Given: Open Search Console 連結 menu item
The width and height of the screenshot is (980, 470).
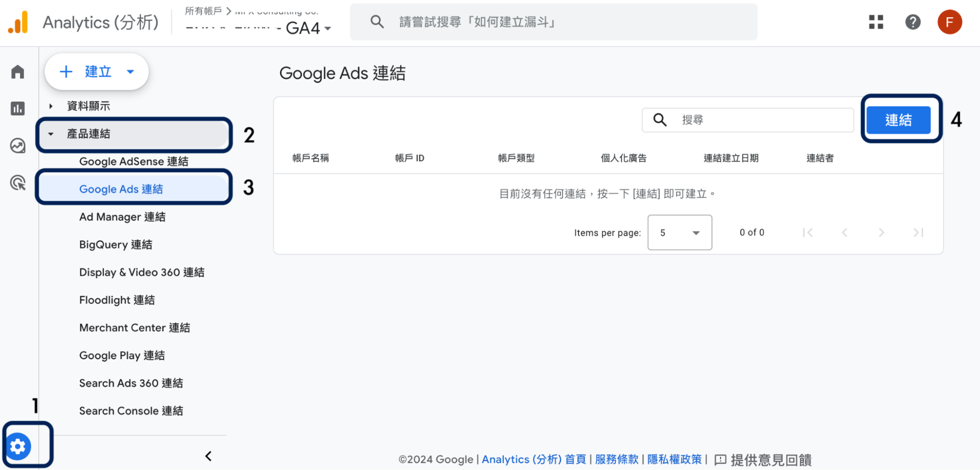Looking at the screenshot, I should coord(131,411).
